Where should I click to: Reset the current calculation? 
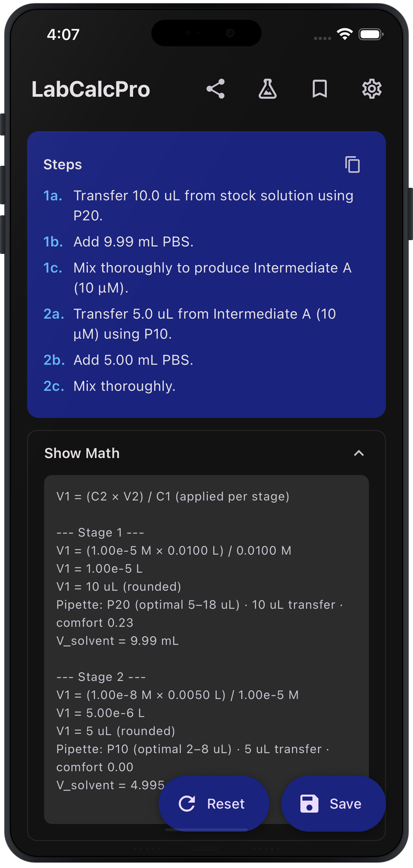(214, 803)
